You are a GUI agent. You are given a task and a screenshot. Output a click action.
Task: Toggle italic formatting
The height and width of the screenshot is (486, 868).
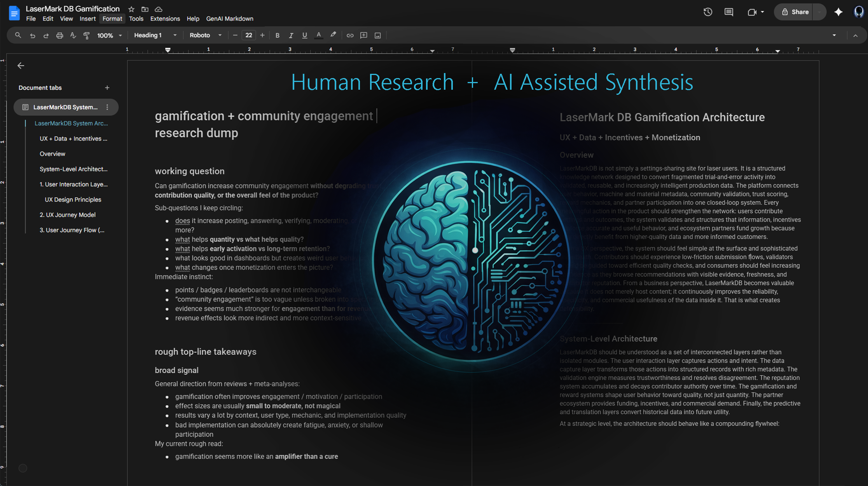point(291,35)
